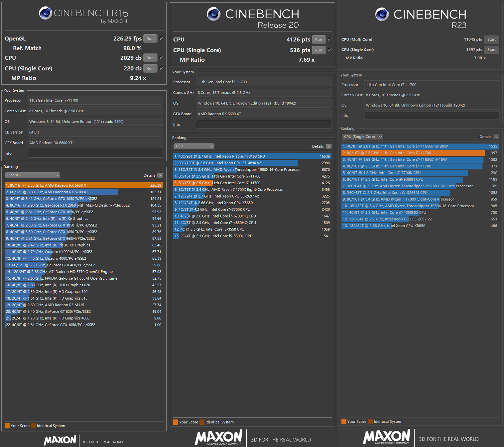Click the Cinebench R15 logo sphere icon
504x447 pixels.
pos(46,13)
